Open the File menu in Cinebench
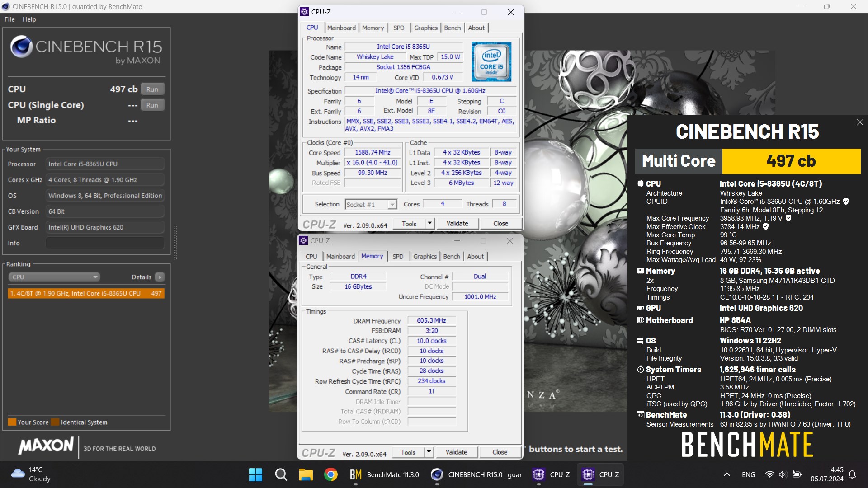This screenshot has height=488, width=868. pos(9,19)
